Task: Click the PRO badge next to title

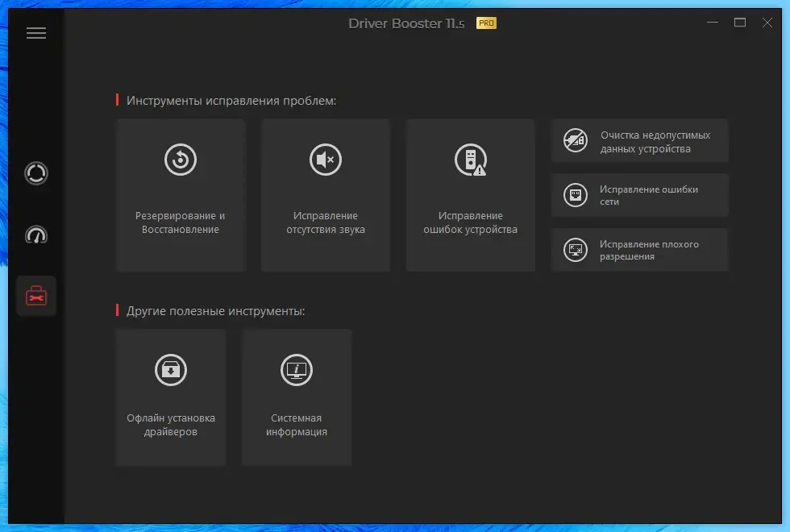Action: coord(486,23)
